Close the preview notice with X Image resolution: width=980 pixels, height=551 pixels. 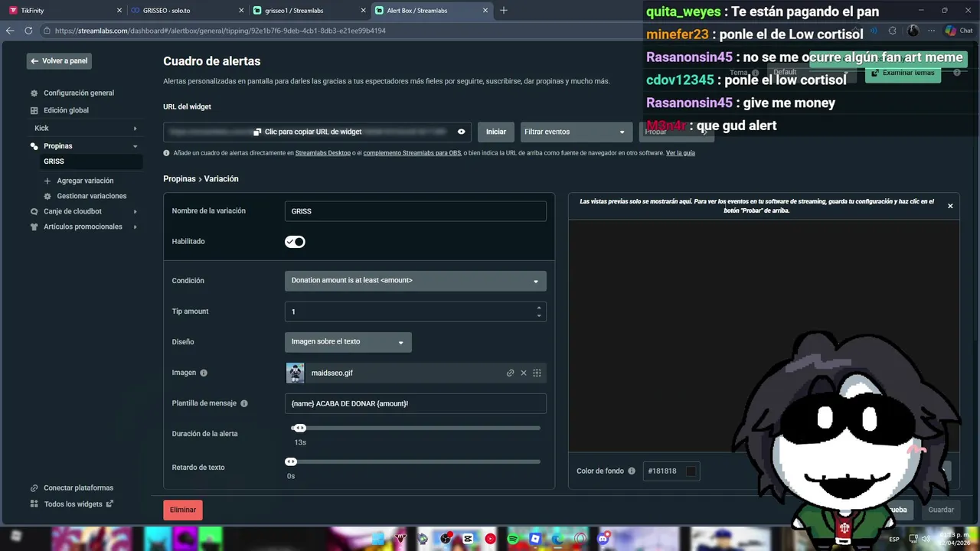(x=950, y=206)
